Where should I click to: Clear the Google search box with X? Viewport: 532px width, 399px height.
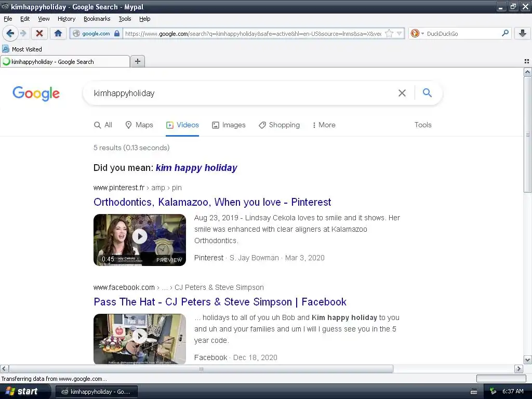(x=402, y=93)
